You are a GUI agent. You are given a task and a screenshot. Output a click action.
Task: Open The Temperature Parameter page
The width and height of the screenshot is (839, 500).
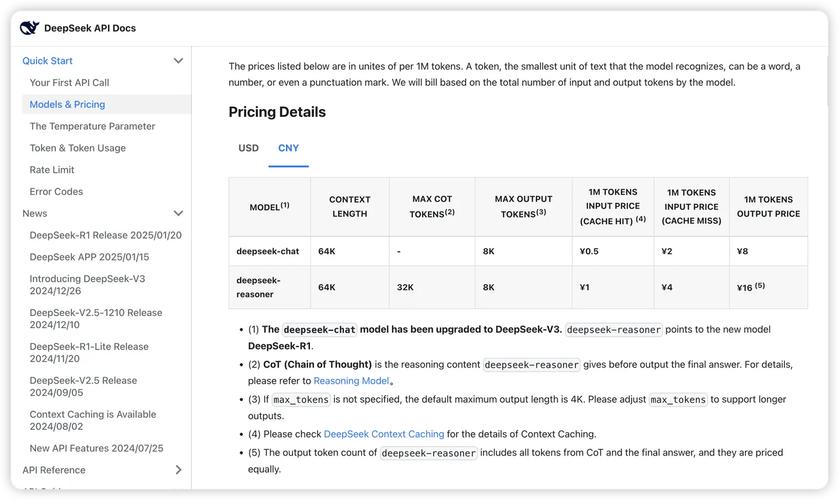(x=93, y=126)
